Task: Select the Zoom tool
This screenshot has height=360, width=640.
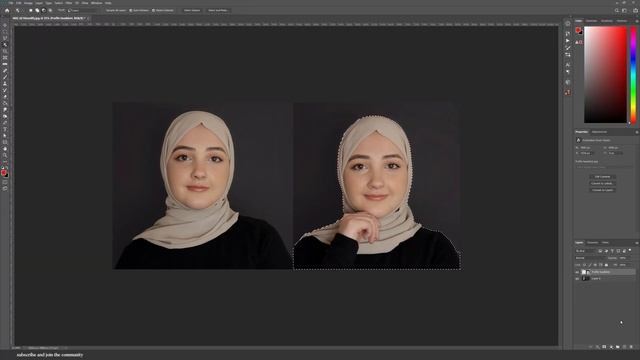Action: tap(5, 156)
